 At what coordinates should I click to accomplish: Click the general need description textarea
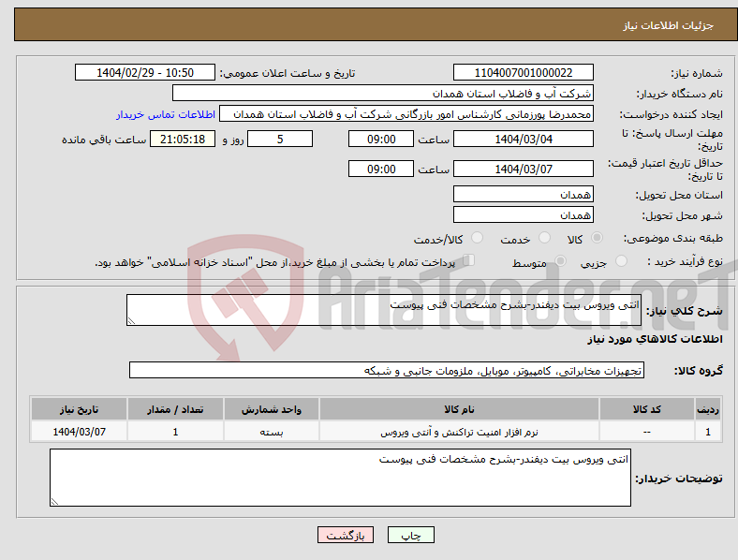coord(384,310)
